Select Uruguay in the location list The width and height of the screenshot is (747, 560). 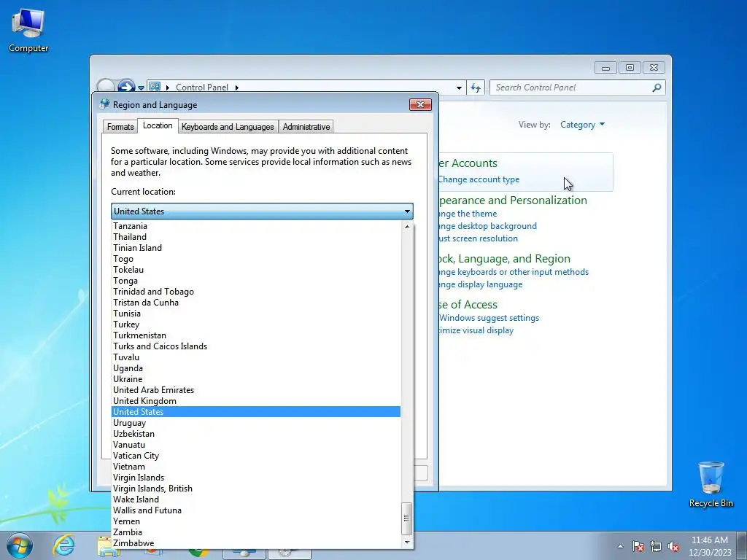(x=256, y=423)
